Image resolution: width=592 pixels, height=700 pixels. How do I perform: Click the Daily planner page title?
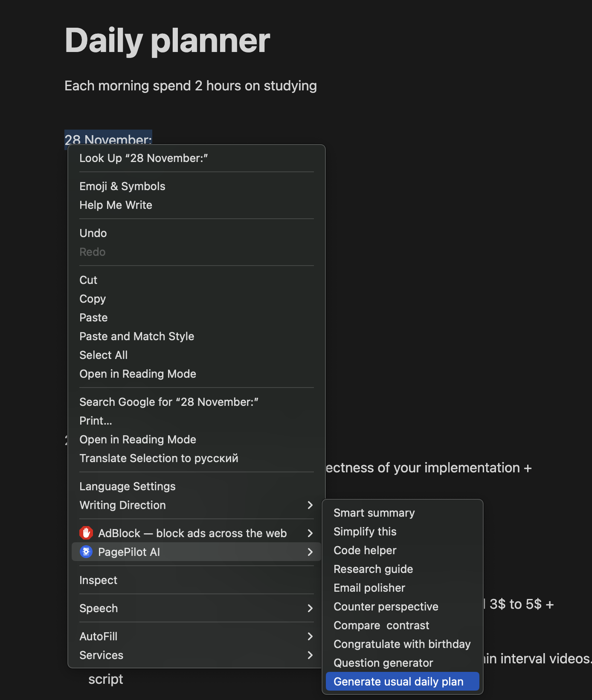[x=168, y=40]
